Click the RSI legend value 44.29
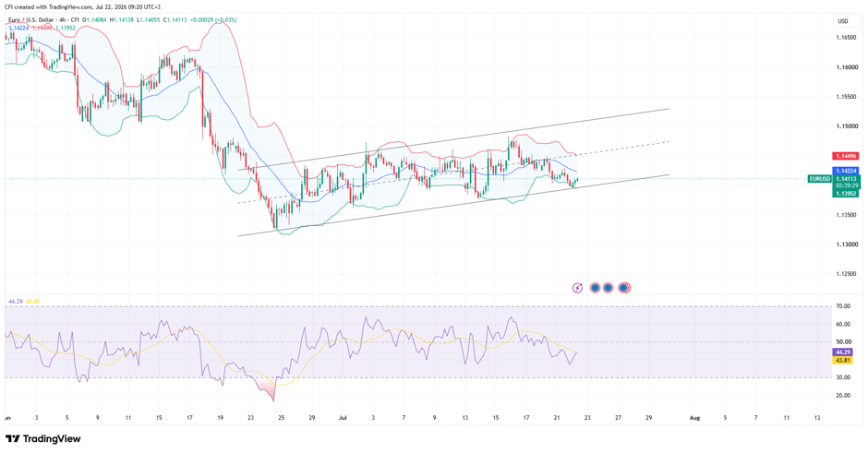Image resolution: width=868 pixels, height=453 pixels. coord(15,302)
